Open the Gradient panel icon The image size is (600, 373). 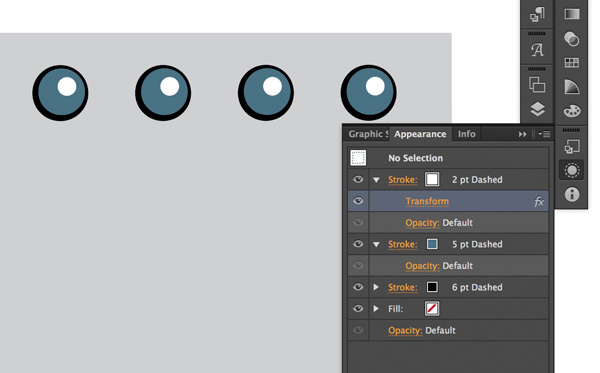click(572, 14)
